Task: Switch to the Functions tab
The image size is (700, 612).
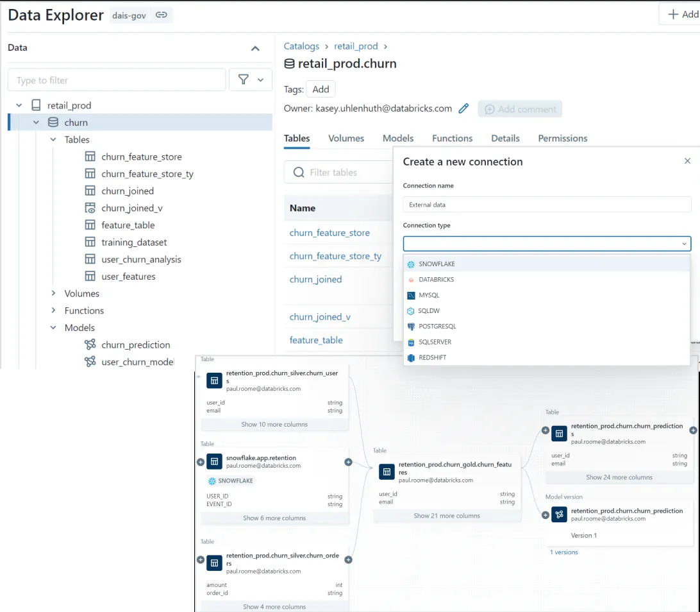Action: (x=452, y=138)
